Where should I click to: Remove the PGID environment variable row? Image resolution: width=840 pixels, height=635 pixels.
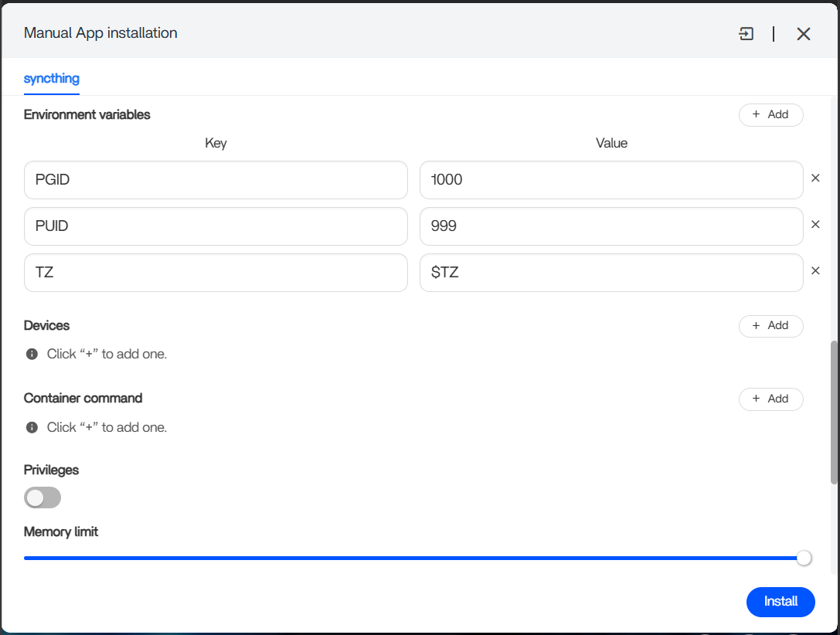pos(815,178)
